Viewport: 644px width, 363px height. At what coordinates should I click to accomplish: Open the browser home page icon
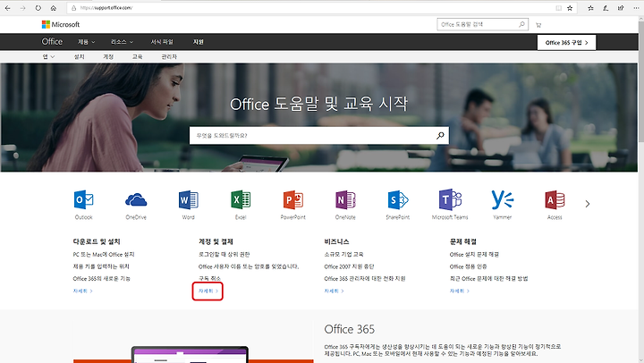pyautogui.click(x=54, y=8)
